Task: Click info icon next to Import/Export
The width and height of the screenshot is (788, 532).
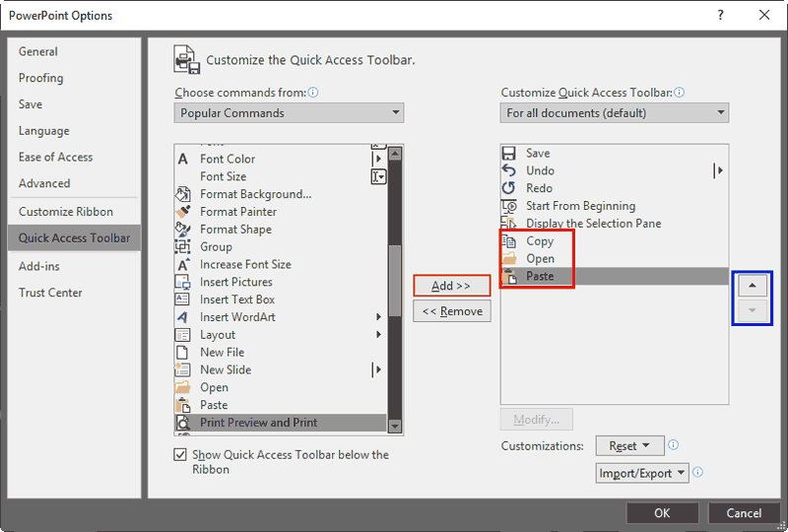Action: (697, 472)
